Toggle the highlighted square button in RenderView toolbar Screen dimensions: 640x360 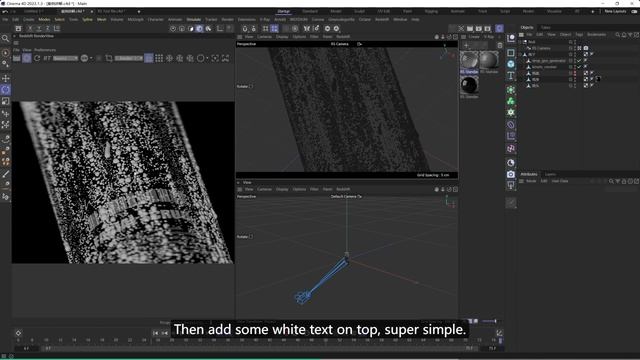(149, 58)
